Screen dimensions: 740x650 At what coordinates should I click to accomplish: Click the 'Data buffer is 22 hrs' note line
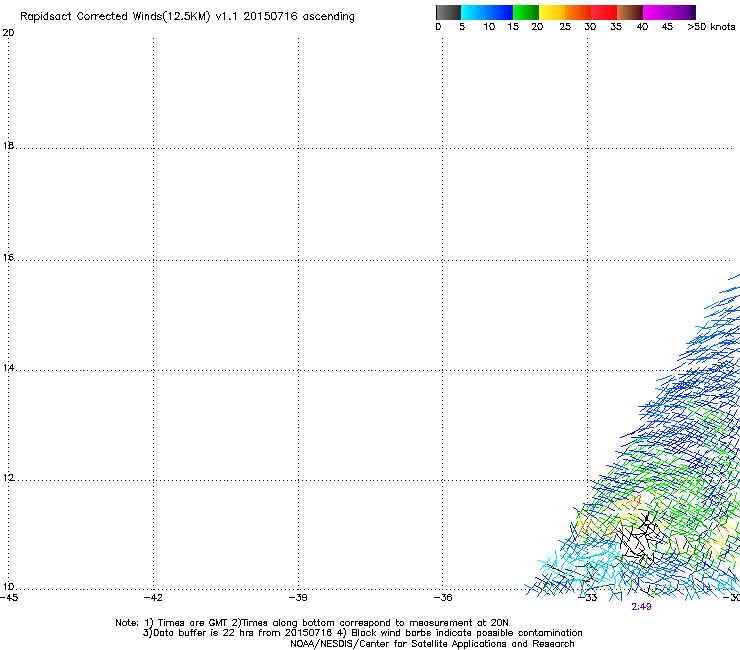(362, 633)
